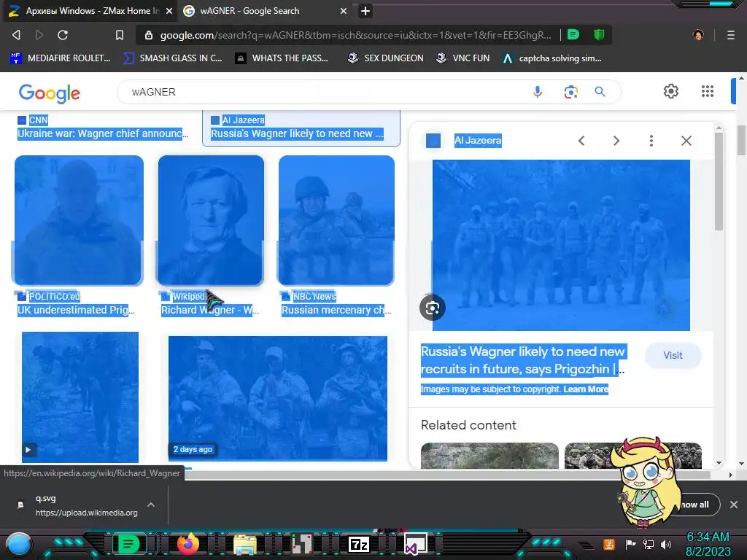The image size is (747, 560).
Task: Open a new tab with the plus button
Action: point(365,10)
